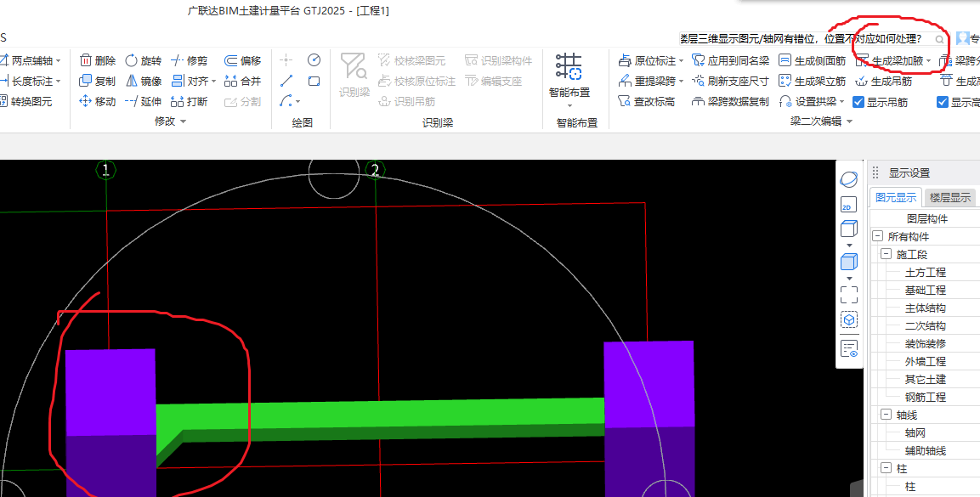Viewport: 980px width, 497px height.
Task: Click the 打断 (break) tool
Action: click(x=190, y=101)
